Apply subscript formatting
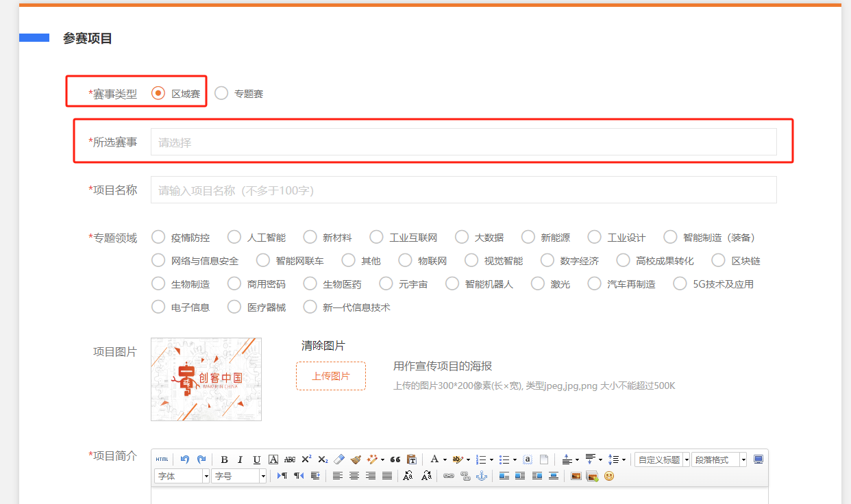Viewport: 851px width, 504px height. (x=323, y=459)
